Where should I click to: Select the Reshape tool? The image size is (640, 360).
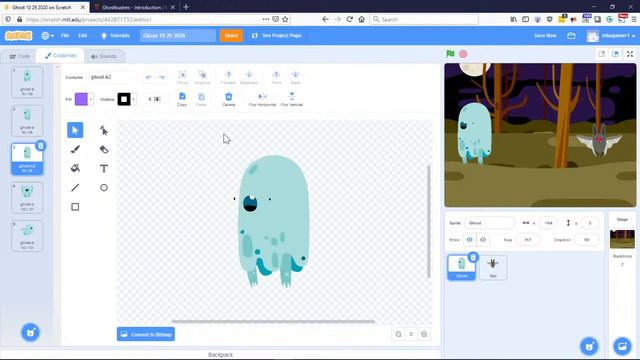pos(104,130)
